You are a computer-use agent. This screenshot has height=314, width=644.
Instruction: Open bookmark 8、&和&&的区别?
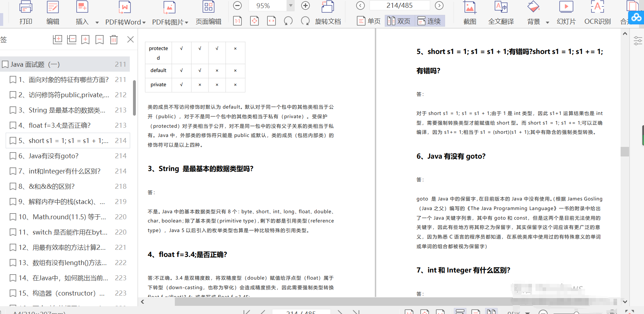[x=68, y=186]
